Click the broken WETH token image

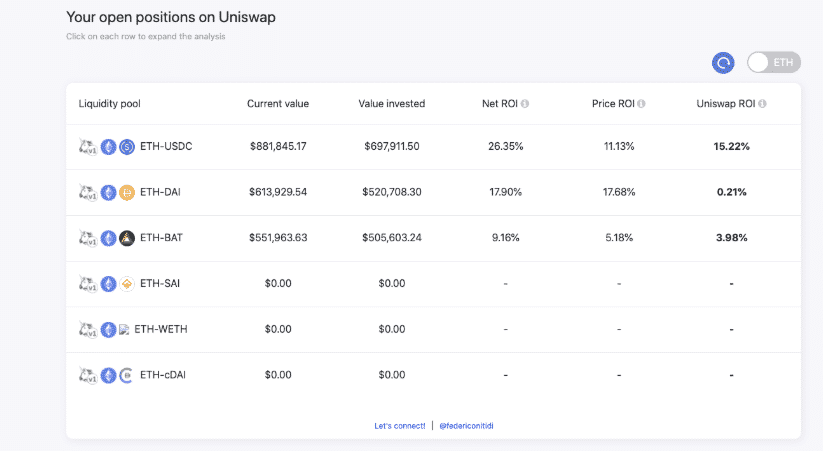[x=124, y=330]
